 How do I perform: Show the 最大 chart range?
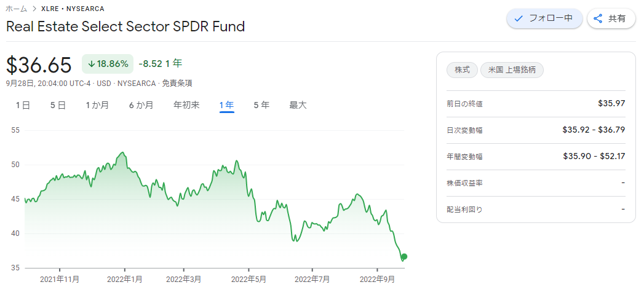pos(298,106)
